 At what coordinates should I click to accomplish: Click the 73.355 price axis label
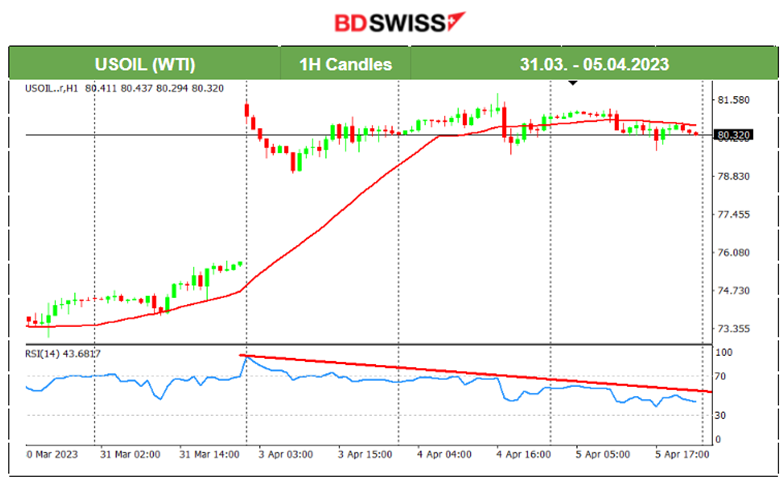[733, 329]
